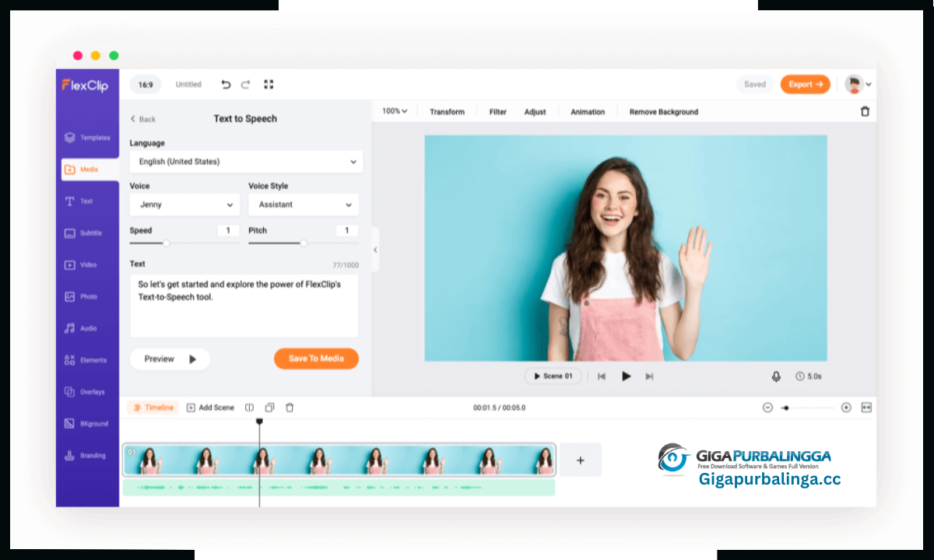Play the scene in preview

[626, 376]
